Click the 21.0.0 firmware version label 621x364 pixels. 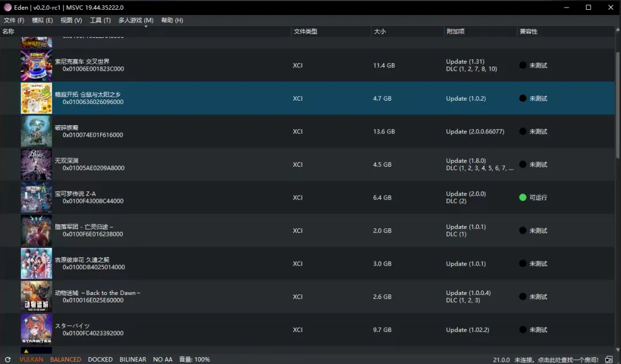[x=501, y=359]
